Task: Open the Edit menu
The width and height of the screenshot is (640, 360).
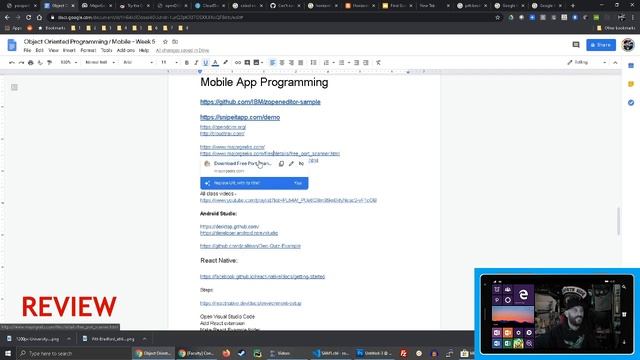Action: (x=39, y=50)
